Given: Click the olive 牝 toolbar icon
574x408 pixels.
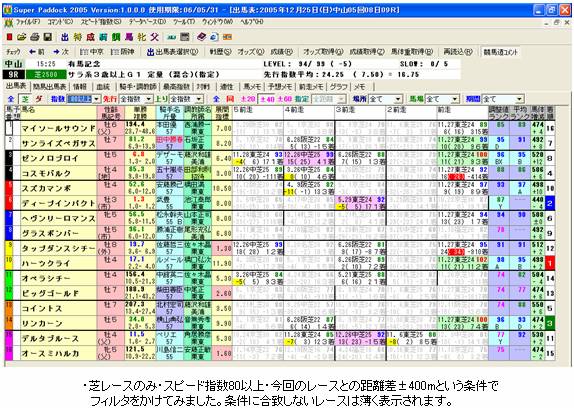Looking at the screenshot, I should [142, 37].
